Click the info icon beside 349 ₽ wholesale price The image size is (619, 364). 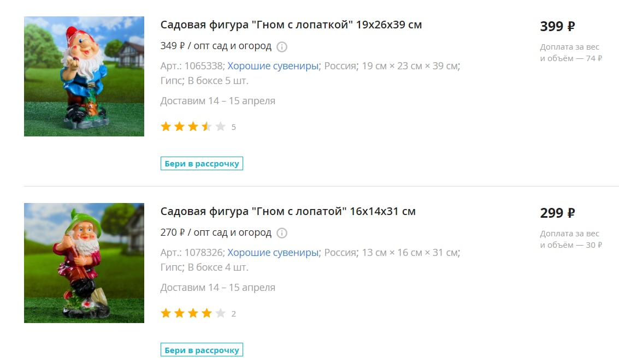(281, 47)
